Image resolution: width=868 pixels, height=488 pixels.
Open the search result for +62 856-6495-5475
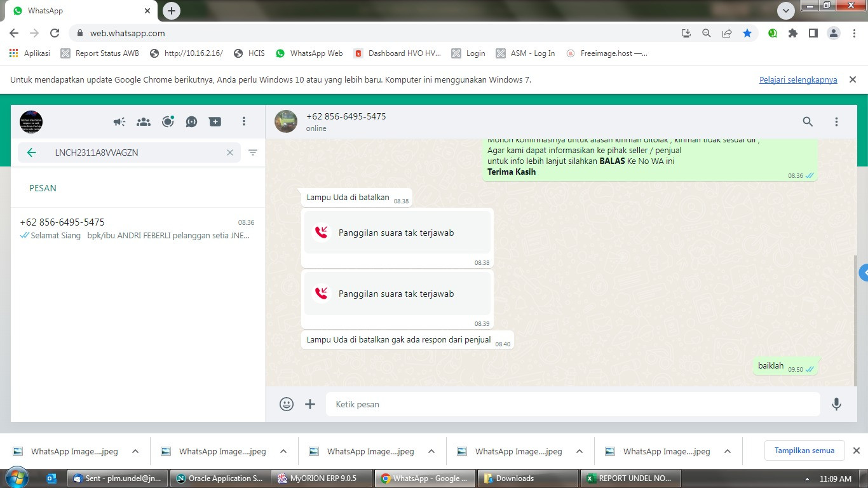click(x=138, y=229)
